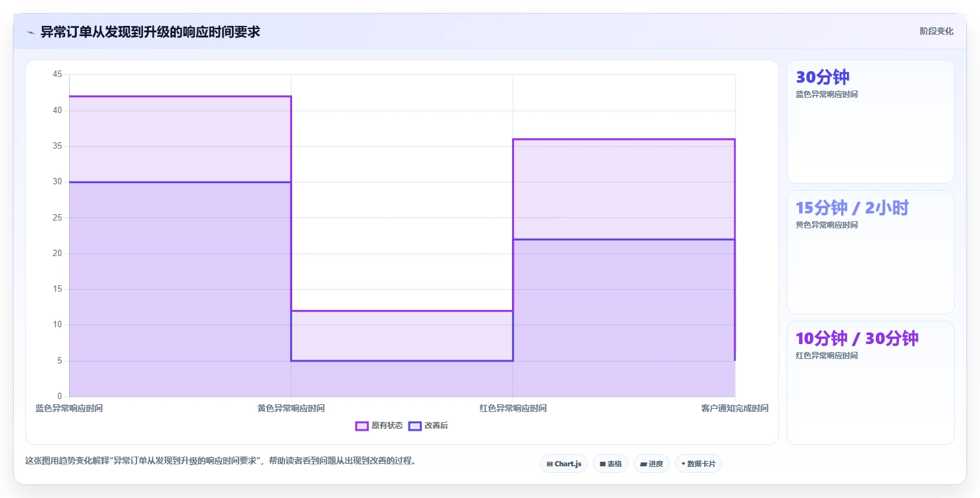Click the 改善后 legend label
The image size is (980, 498).
[x=436, y=426]
